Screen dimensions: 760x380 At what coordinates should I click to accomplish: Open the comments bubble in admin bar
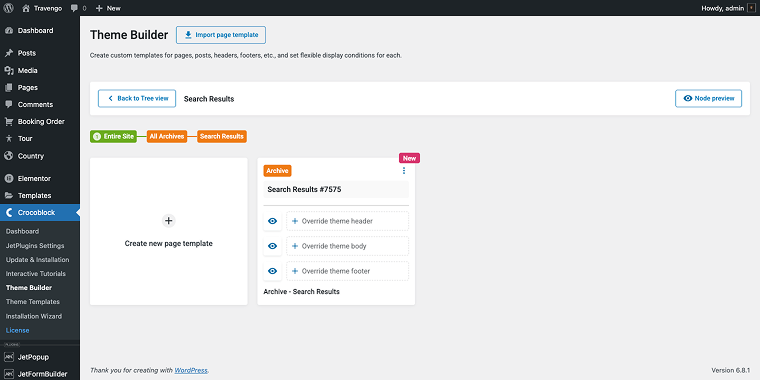(x=74, y=8)
